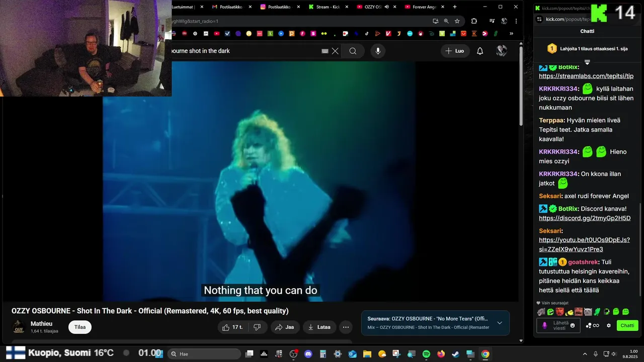Bookmark this page with the star icon
Viewport: 644px width, 362px height.
(x=457, y=21)
